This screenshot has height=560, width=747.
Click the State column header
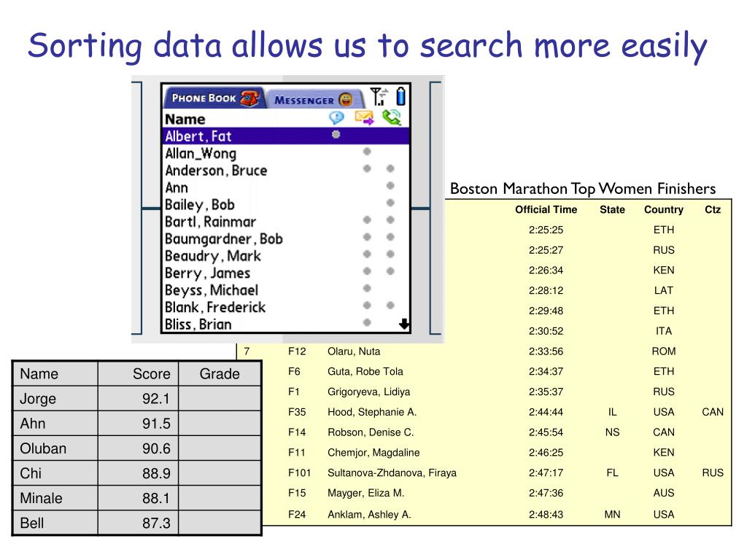pyautogui.click(x=612, y=209)
